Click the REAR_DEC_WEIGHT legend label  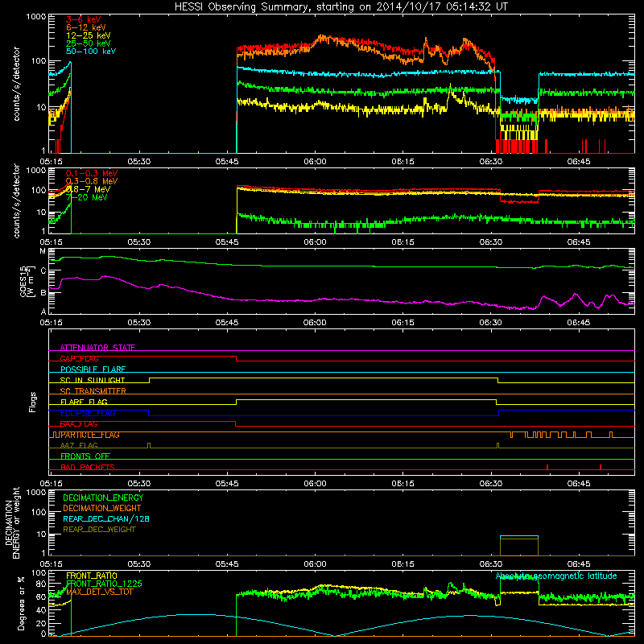99,530
